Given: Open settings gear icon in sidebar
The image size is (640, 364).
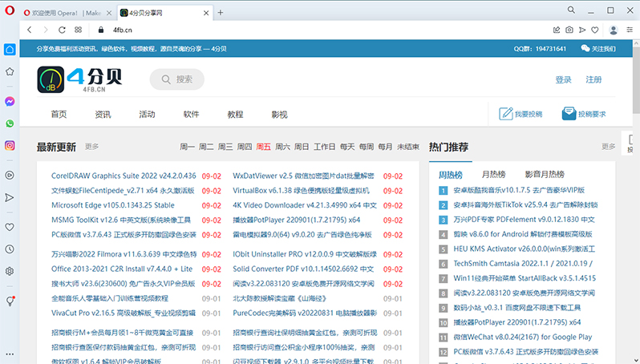Looking at the screenshot, I should 10,271.
